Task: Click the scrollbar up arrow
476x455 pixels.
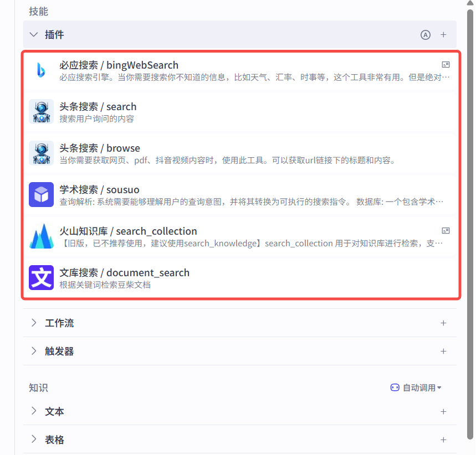Action: tap(470, 3)
